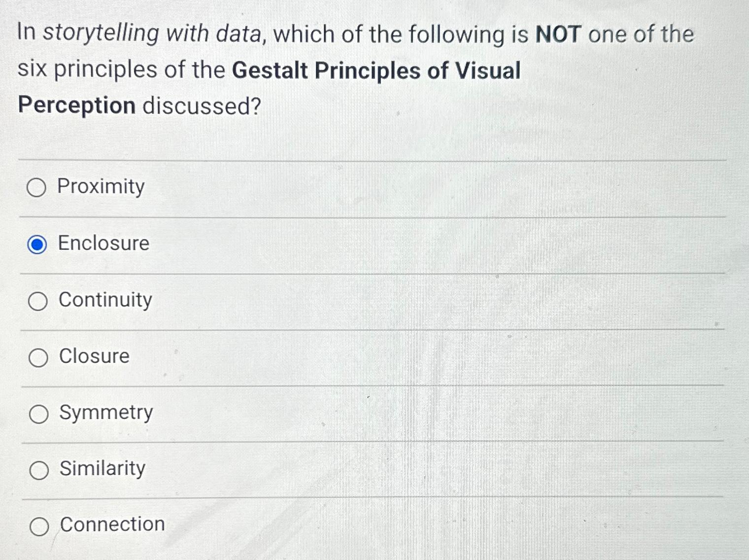Screen dimensions: 749x560
Task: Click the bold Gestalt Principles question phrase
Action: tap(377, 70)
